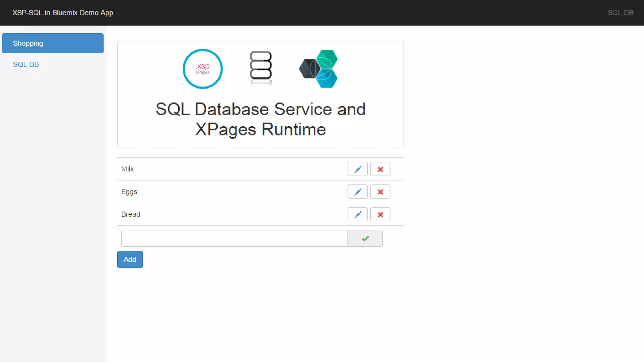Focus the new item text input field
Viewport: 644px width, 362px height.
click(x=234, y=239)
